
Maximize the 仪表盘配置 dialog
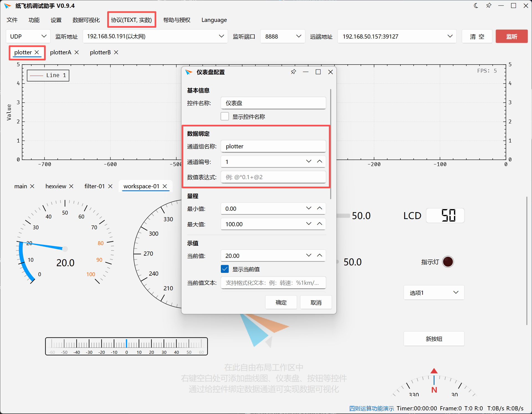[318, 72]
